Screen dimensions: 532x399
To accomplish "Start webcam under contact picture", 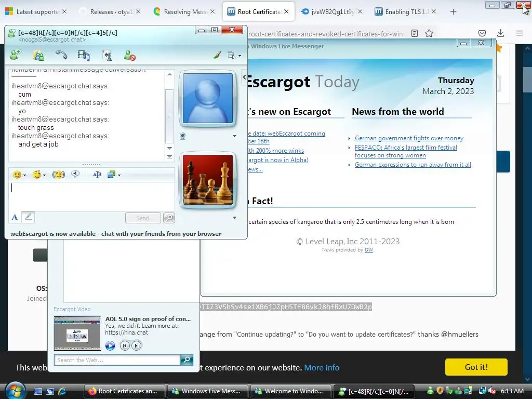I will pos(182,137).
